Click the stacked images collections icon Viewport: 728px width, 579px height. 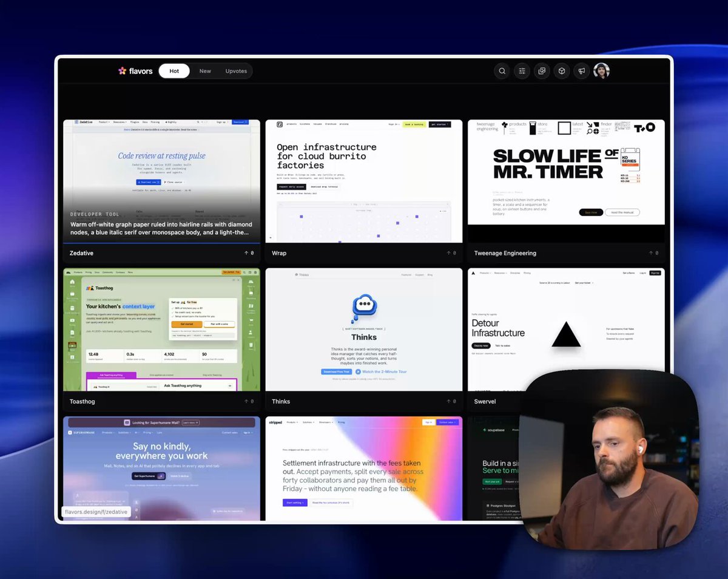542,71
